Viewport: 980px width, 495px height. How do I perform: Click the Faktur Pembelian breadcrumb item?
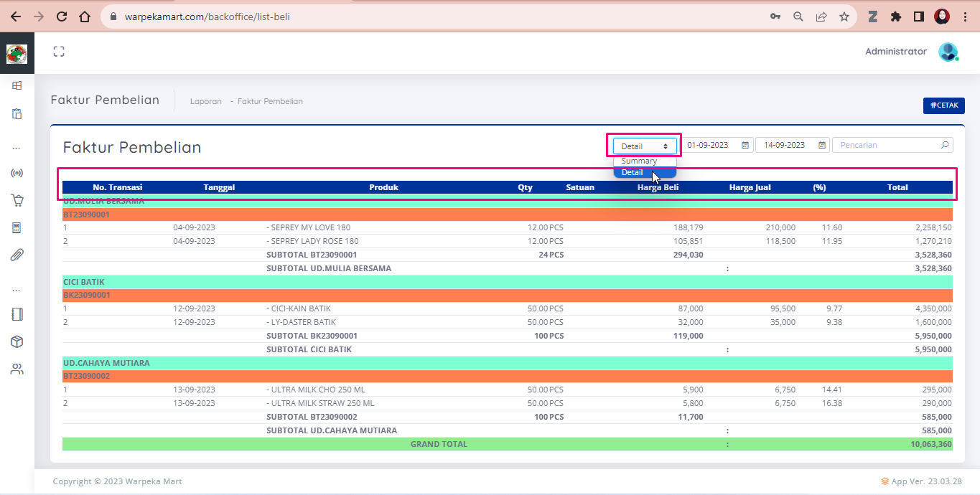[x=270, y=101]
